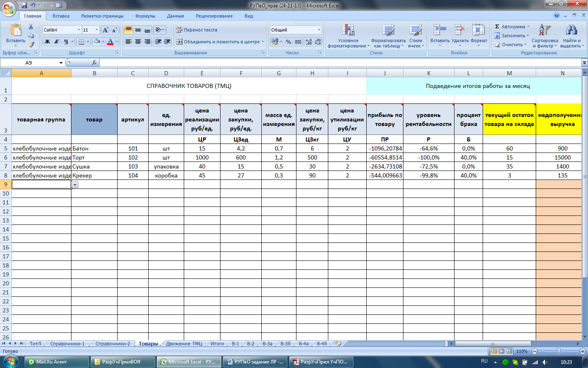The width and height of the screenshot is (588, 368).
Task: Open Cell Styles (Стили ячеек) gallery
Action: pyautogui.click(x=416, y=36)
